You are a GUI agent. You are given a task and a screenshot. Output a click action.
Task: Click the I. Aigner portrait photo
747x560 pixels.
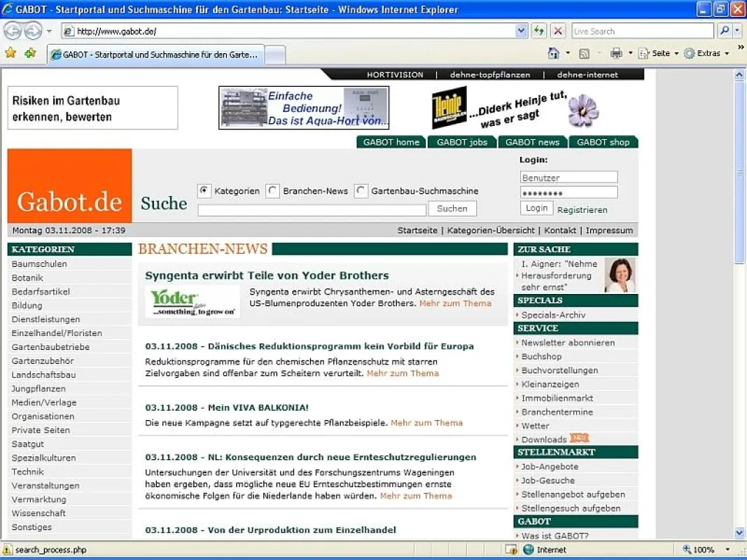point(620,275)
